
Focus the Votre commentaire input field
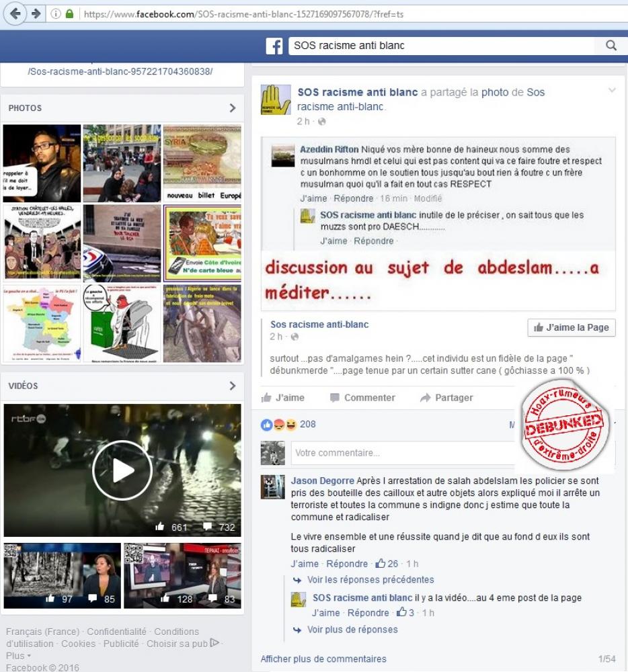coord(403,453)
